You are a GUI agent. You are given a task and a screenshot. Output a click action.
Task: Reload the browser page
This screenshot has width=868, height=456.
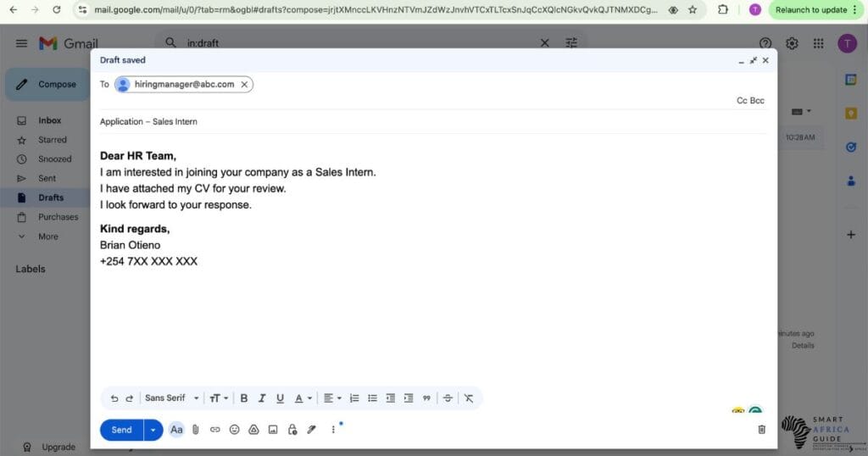click(57, 10)
